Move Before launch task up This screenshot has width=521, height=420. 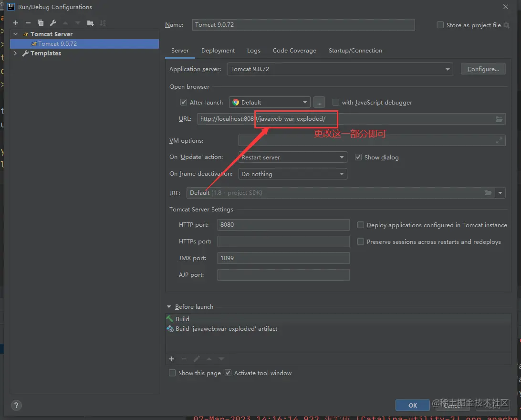pos(209,359)
